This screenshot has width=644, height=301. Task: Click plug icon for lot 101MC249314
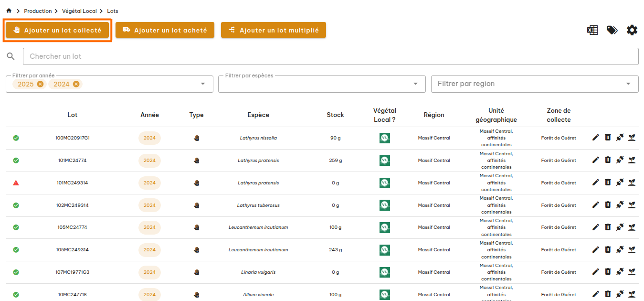620,183
